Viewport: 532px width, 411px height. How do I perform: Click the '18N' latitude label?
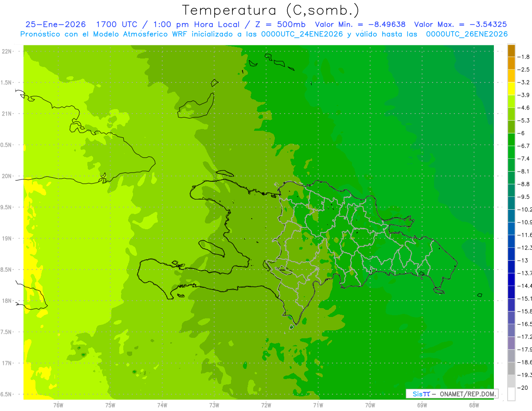click(7, 301)
